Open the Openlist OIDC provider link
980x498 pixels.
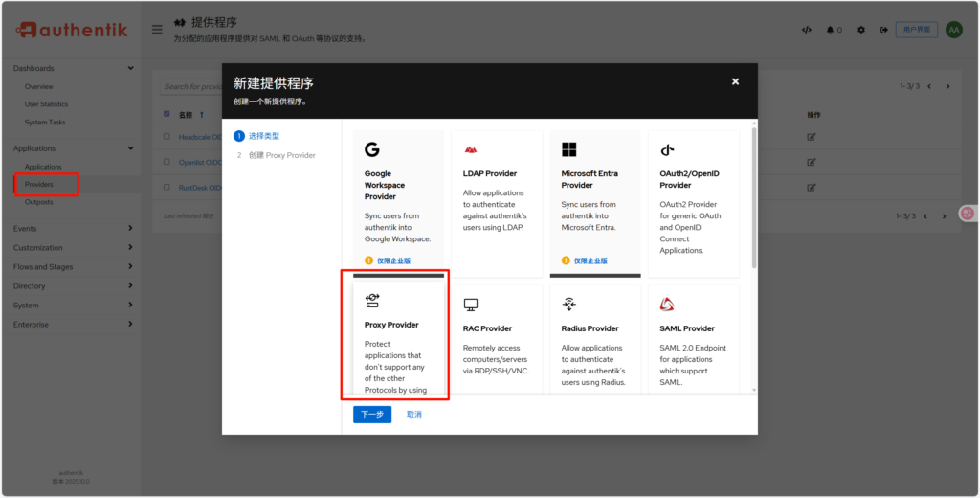click(200, 162)
